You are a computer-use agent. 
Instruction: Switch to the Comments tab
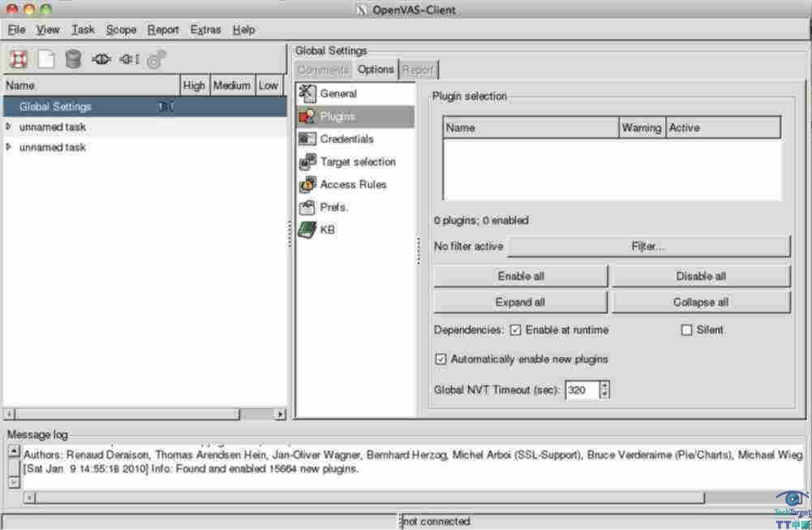point(323,70)
